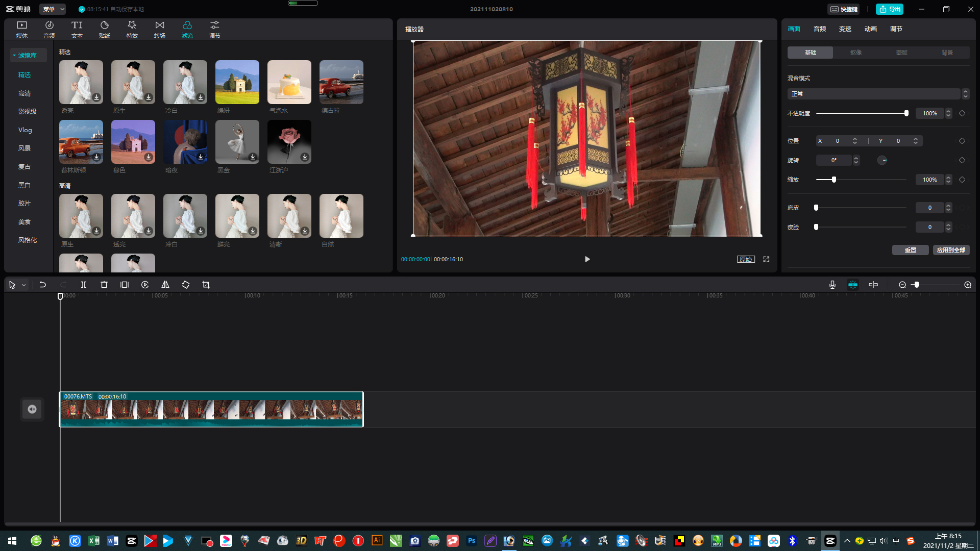This screenshot has height=551, width=980.
Task: Switch to the 调节 properties tab
Action: (x=896, y=29)
